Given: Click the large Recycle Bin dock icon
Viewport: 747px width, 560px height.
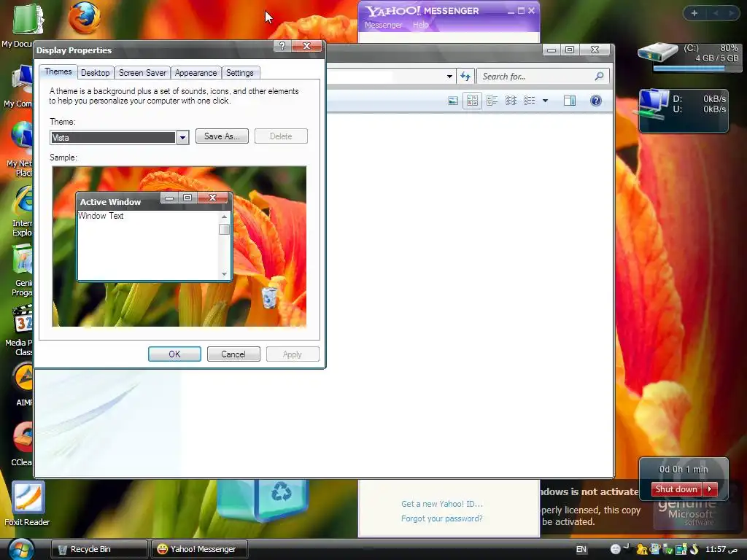Looking at the screenshot, I should pos(261,500).
